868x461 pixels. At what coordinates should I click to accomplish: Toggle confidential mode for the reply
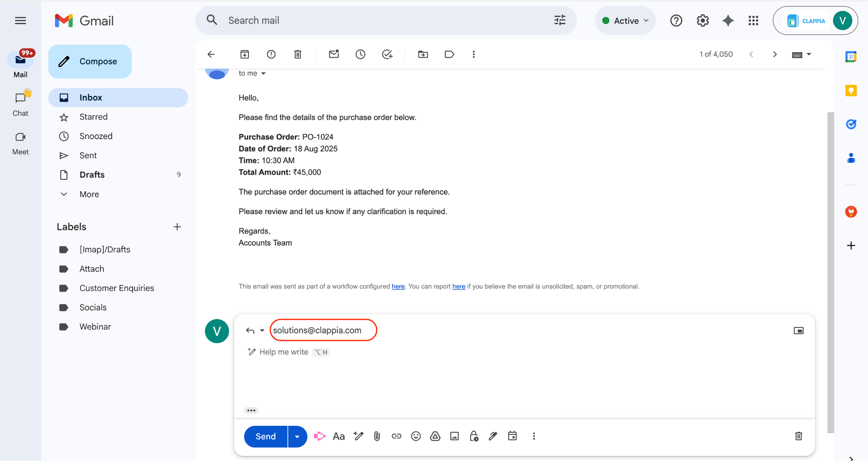click(473, 436)
